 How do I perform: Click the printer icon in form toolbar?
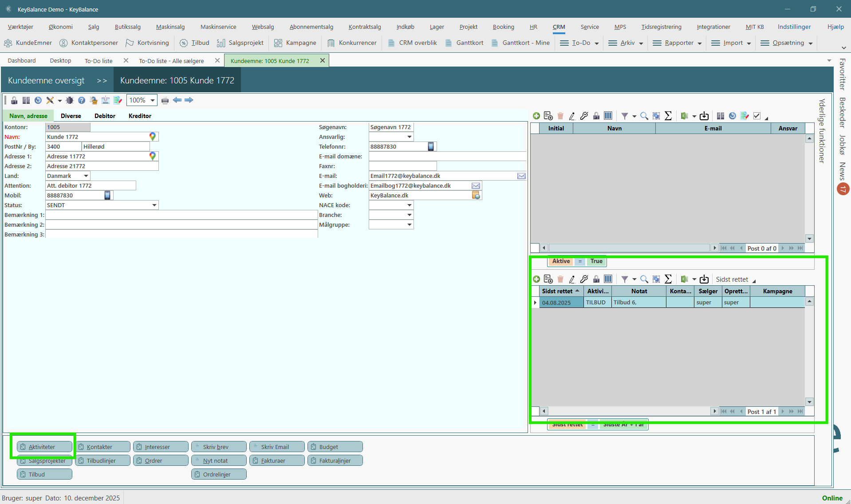[165, 100]
